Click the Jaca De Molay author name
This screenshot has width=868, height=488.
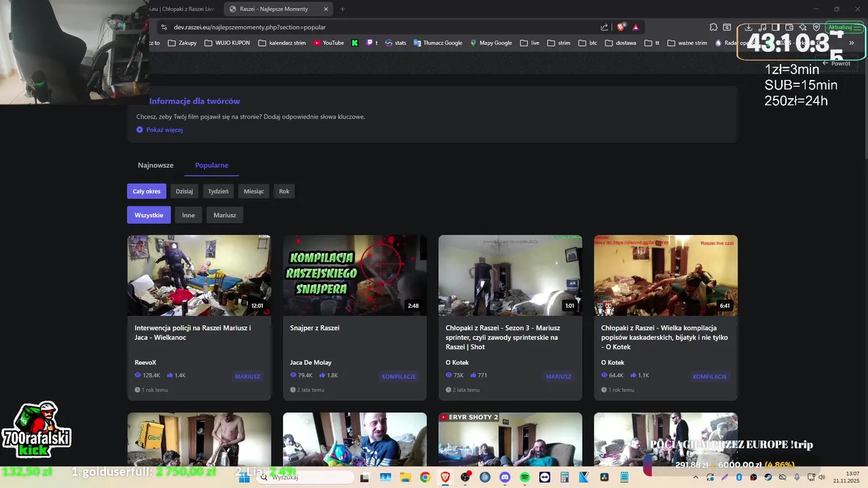311,363
